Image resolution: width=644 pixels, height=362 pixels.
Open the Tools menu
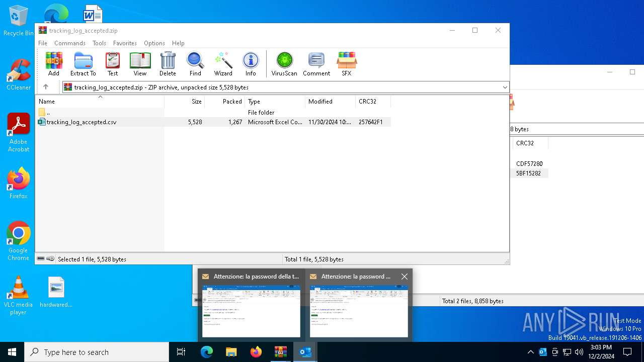pyautogui.click(x=99, y=43)
